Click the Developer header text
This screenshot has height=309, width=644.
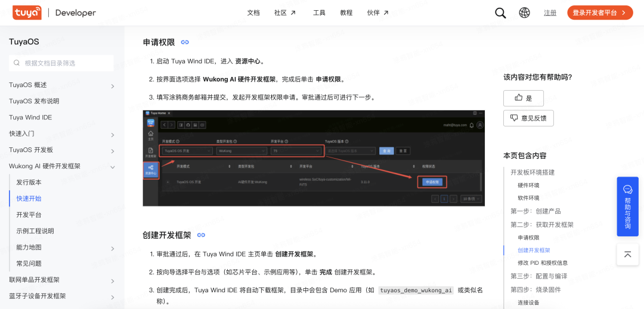coord(76,13)
